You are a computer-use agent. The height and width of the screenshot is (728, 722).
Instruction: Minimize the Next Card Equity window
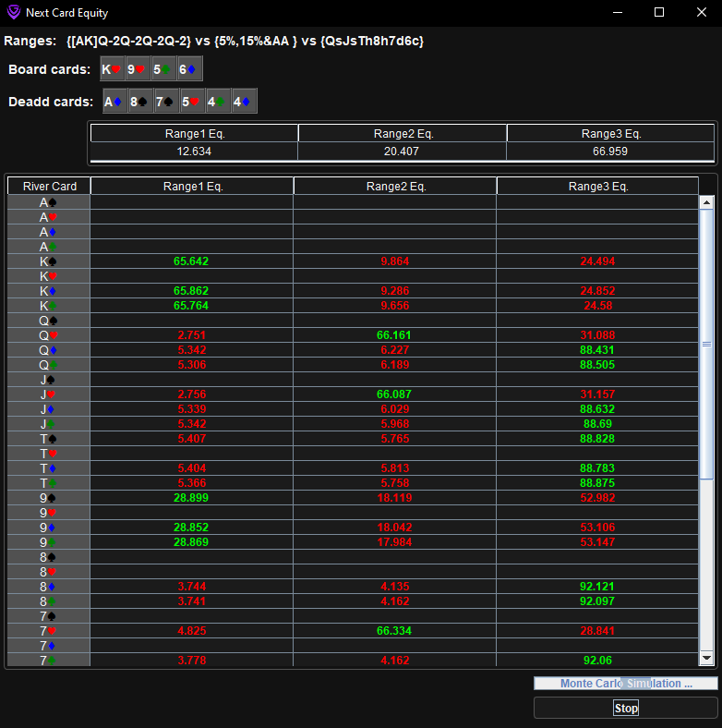coord(617,13)
